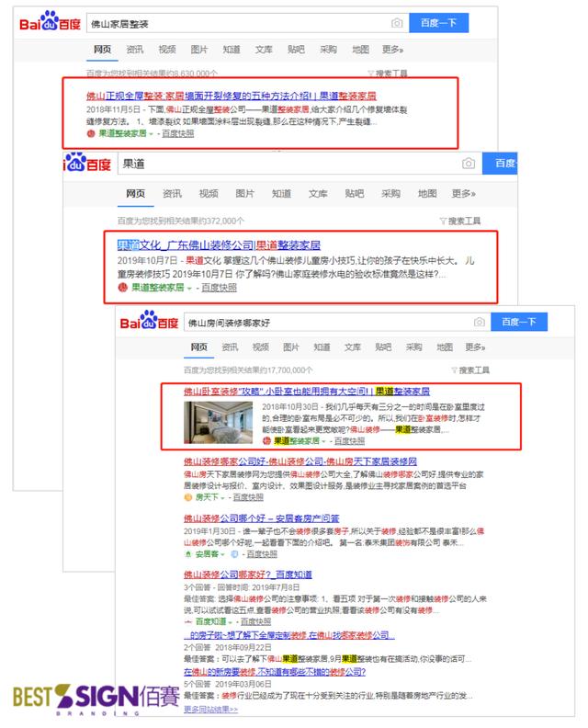Click camera icon in 果道 search window

tap(469, 164)
